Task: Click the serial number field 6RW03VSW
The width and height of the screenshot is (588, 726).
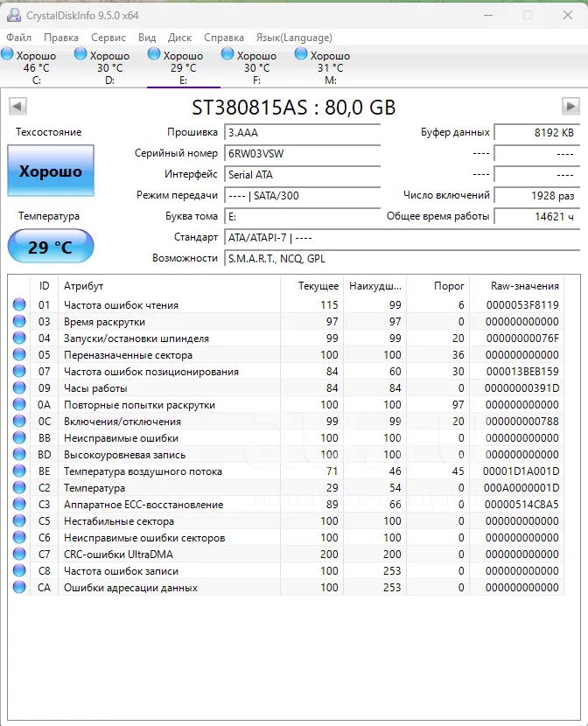Action: 303,154
